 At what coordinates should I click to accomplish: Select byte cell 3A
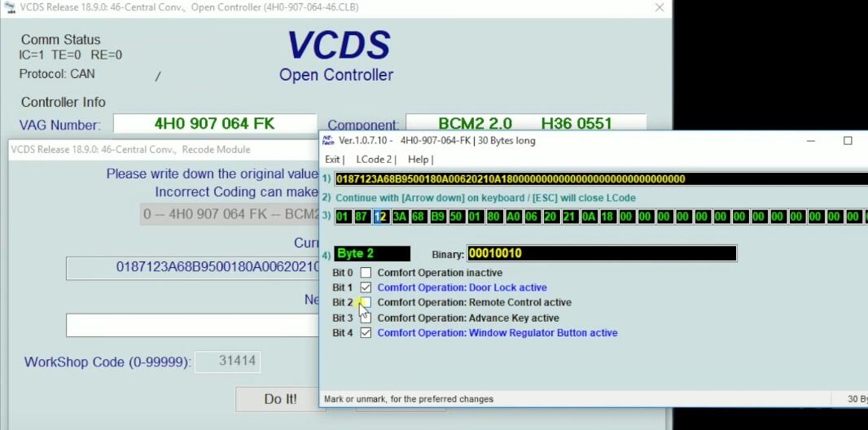coord(399,217)
